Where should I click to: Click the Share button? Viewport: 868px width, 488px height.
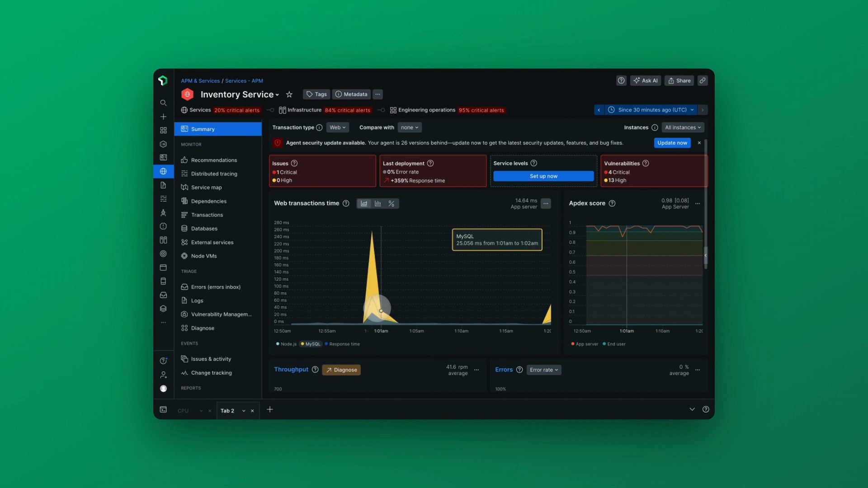pos(679,80)
